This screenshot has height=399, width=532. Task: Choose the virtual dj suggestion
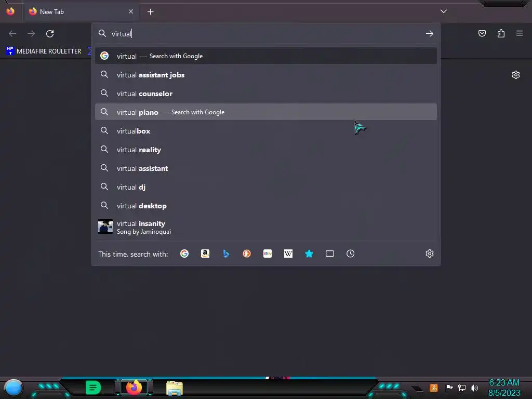point(266,187)
